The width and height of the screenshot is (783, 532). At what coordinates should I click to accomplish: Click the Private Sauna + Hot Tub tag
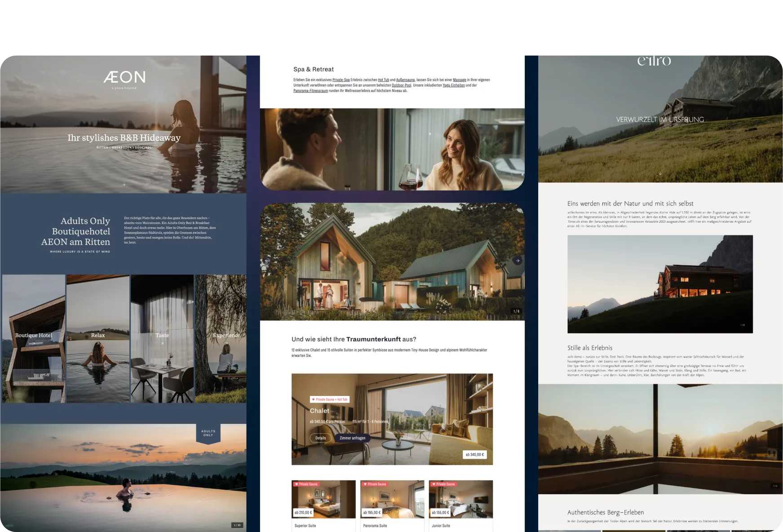pyautogui.click(x=330, y=400)
